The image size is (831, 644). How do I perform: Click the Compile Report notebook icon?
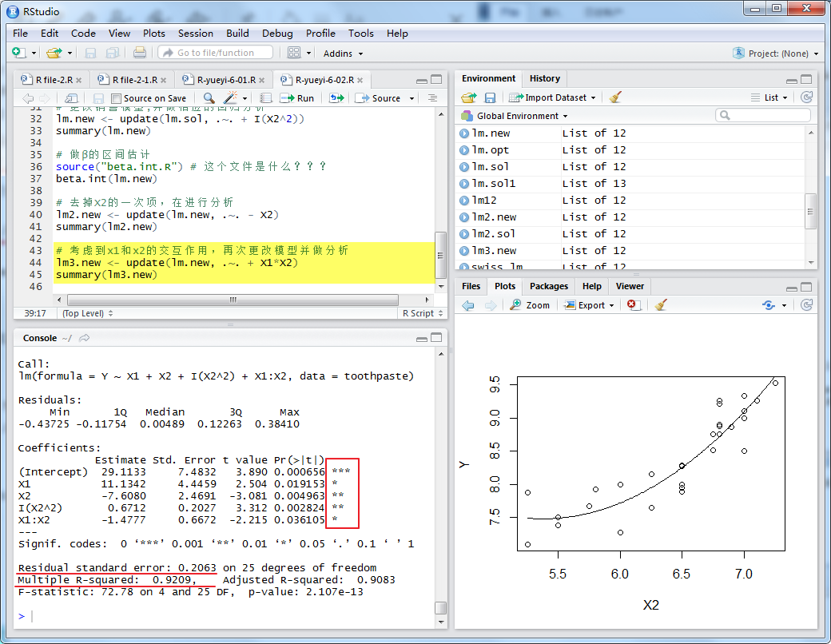tap(266, 98)
